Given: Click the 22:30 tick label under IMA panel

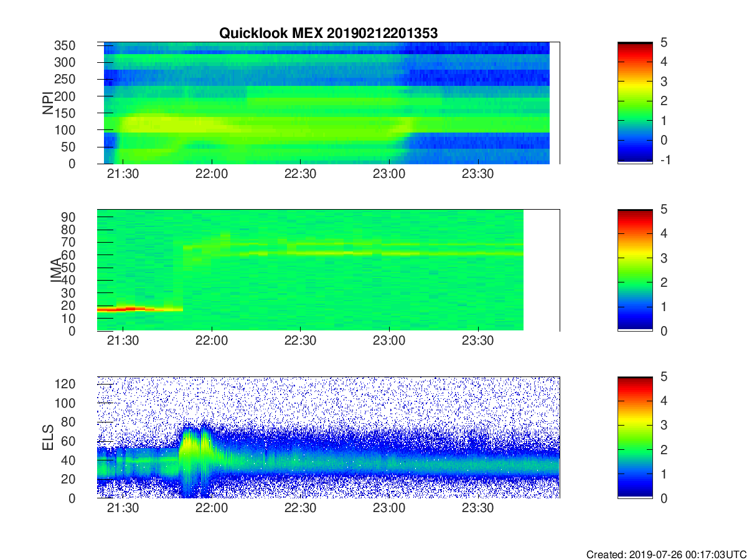Looking at the screenshot, I should (x=301, y=342).
